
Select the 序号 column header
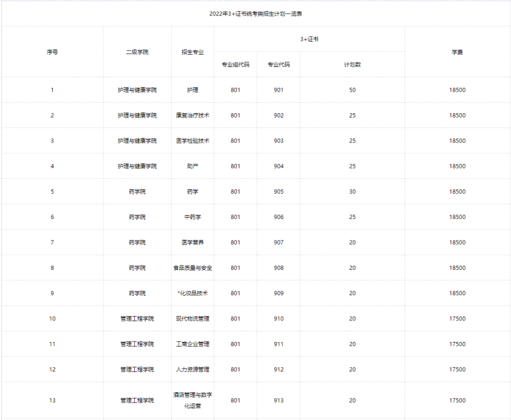tap(52, 52)
